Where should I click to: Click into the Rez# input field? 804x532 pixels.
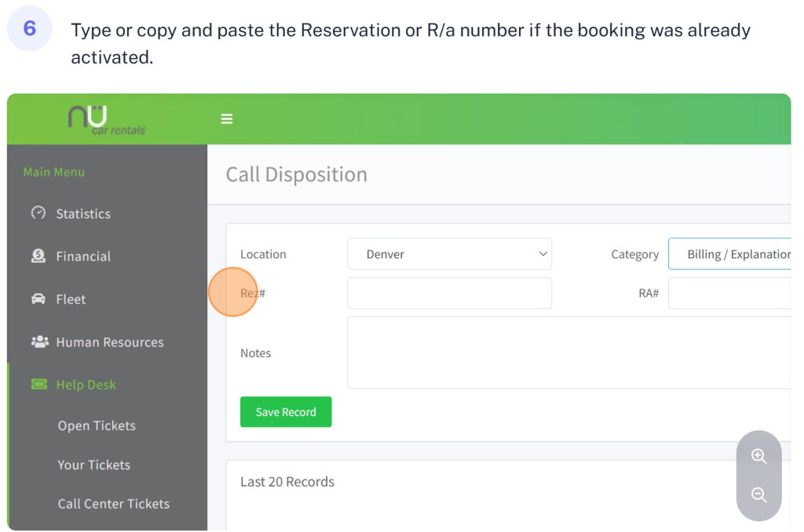pyautogui.click(x=449, y=293)
